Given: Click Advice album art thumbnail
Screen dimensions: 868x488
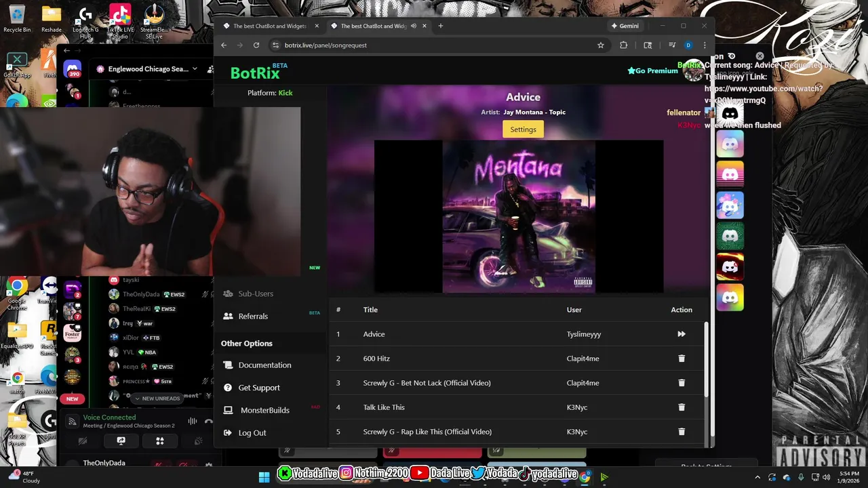Looking at the screenshot, I should pyautogui.click(x=519, y=217).
